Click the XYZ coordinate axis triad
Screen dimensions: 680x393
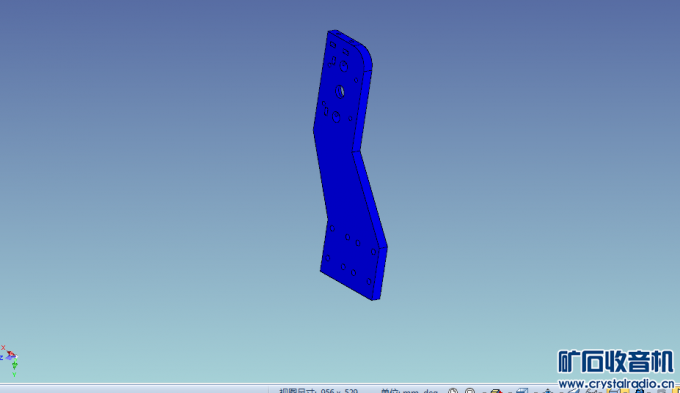[10, 361]
